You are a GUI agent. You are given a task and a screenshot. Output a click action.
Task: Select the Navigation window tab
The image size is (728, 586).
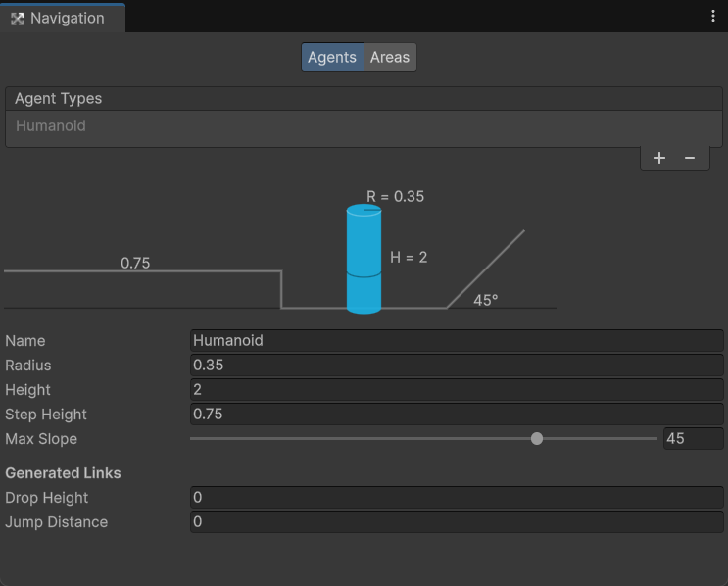pyautogui.click(x=63, y=18)
